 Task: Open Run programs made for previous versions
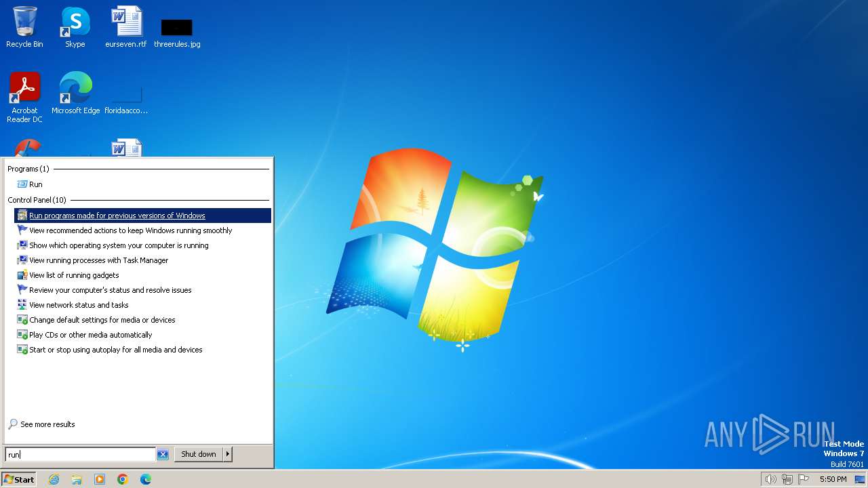143,216
